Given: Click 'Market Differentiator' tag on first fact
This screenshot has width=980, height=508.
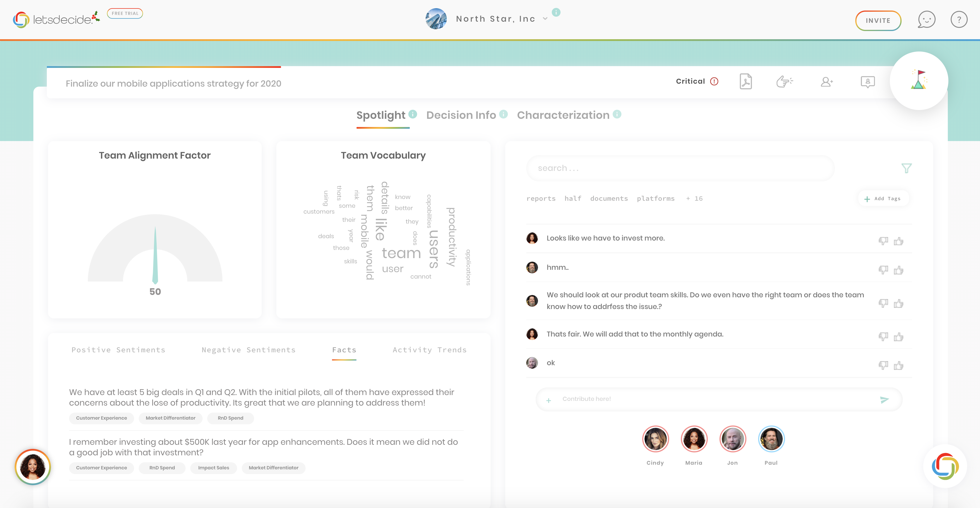Looking at the screenshot, I should [x=170, y=418].
